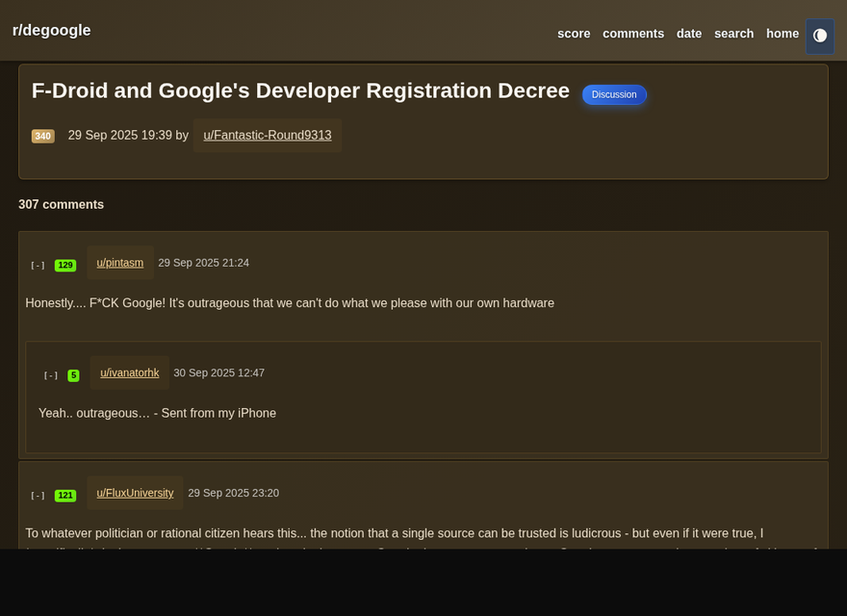The width and height of the screenshot is (847, 616).
Task: Open the r/degoogle header link
Action: [51, 30]
